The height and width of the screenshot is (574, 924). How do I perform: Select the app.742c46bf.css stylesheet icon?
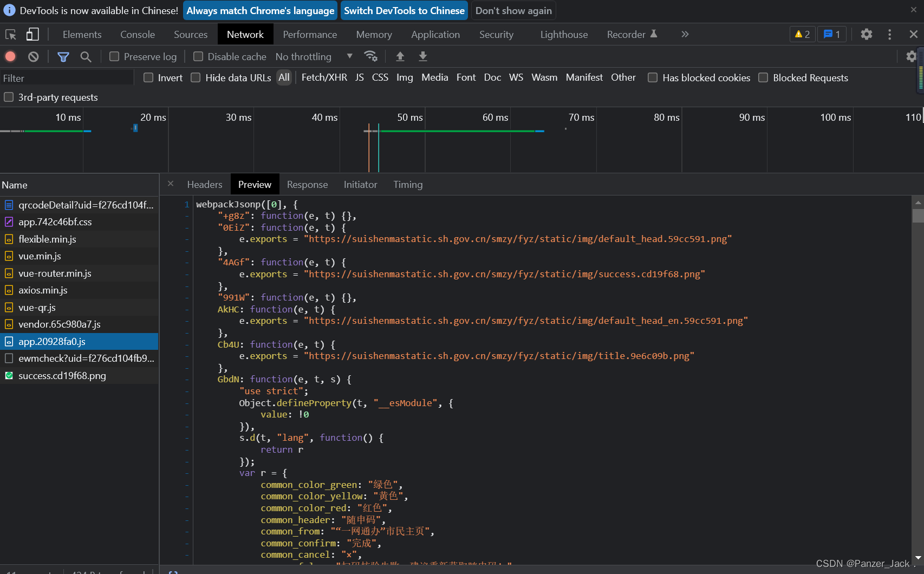[9, 222]
